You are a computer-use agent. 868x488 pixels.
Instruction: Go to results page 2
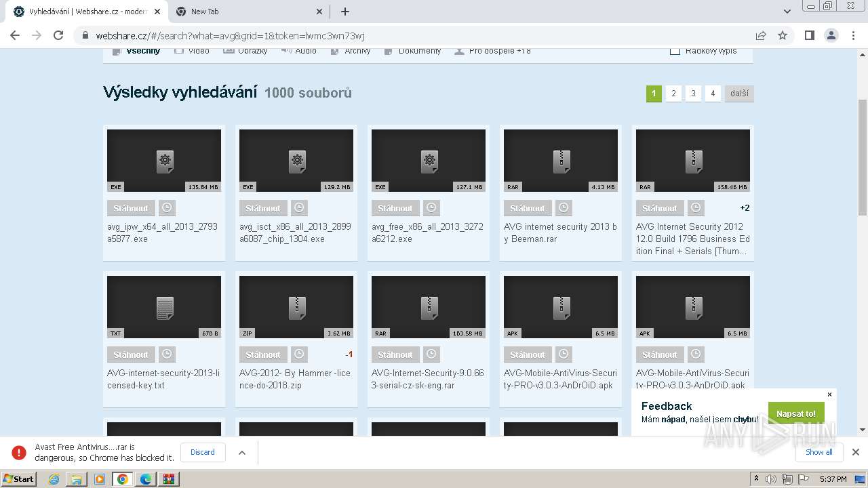click(x=673, y=94)
